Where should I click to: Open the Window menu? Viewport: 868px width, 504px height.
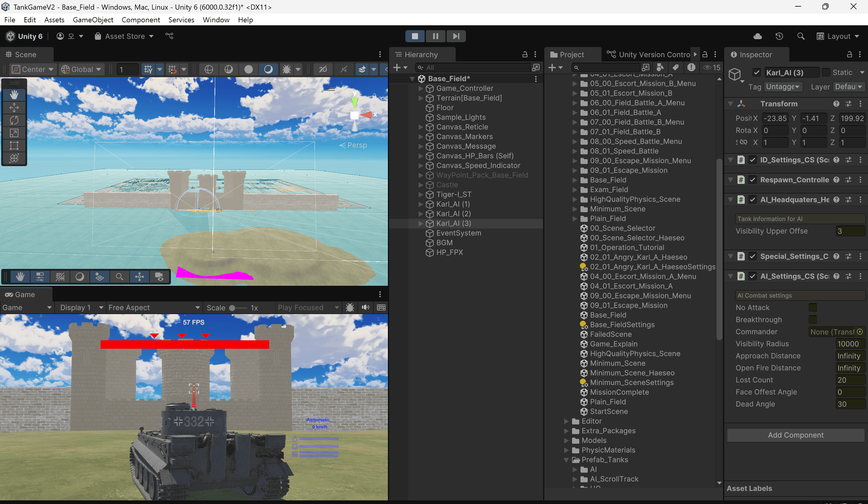216,20
